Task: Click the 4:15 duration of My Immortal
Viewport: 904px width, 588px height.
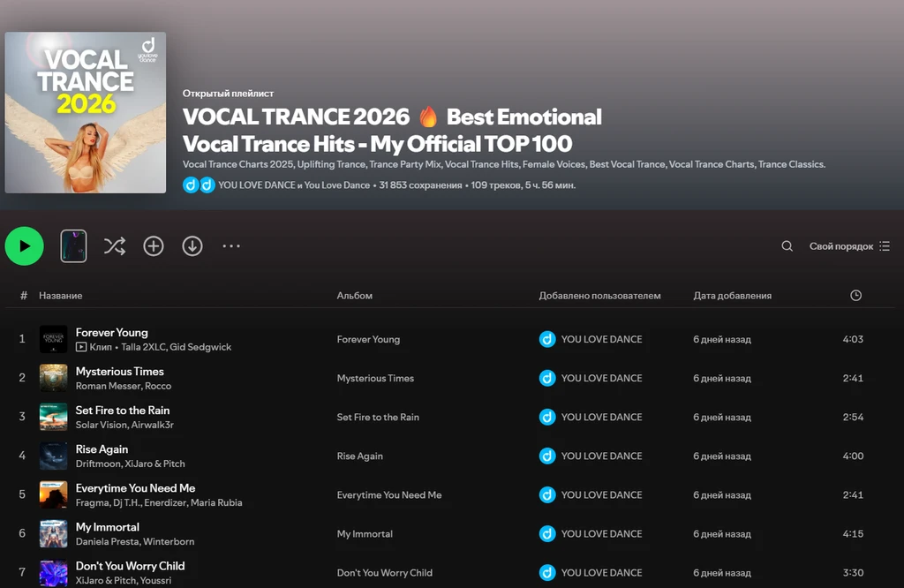Action: pyautogui.click(x=853, y=534)
